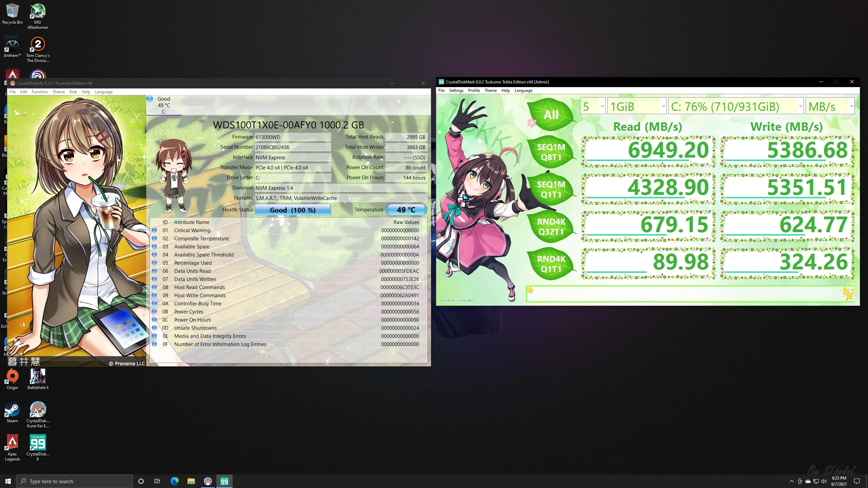Image resolution: width=868 pixels, height=488 pixels.
Task: Select the Origin desktop icon
Action: pyautogui.click(x=12, y=379)
